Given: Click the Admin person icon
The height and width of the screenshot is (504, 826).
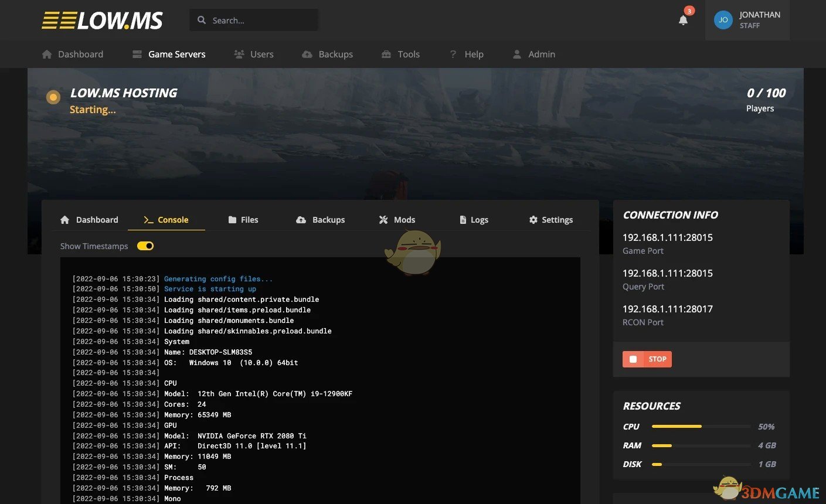Looking at the screenshot, I should click(x=517, y=54).
